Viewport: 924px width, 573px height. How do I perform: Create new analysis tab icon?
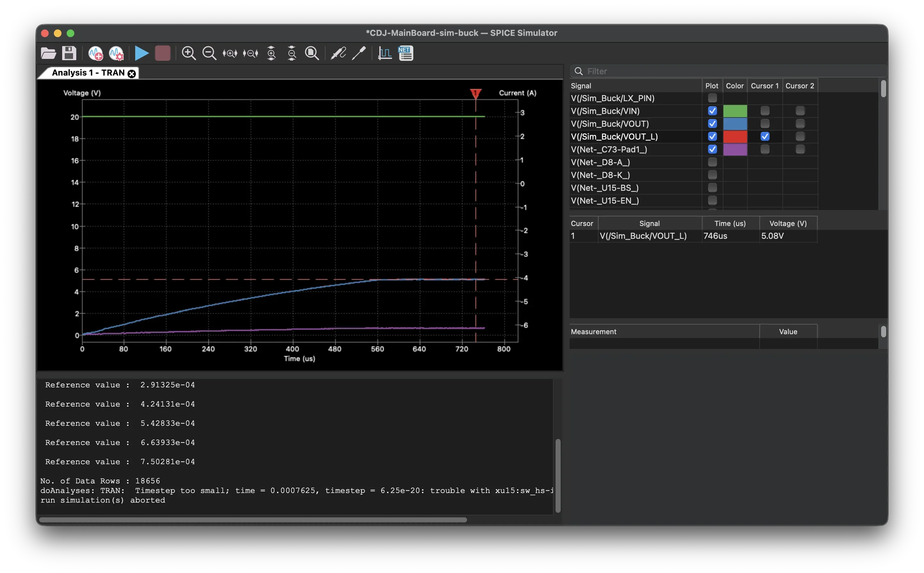click(95, 53)
